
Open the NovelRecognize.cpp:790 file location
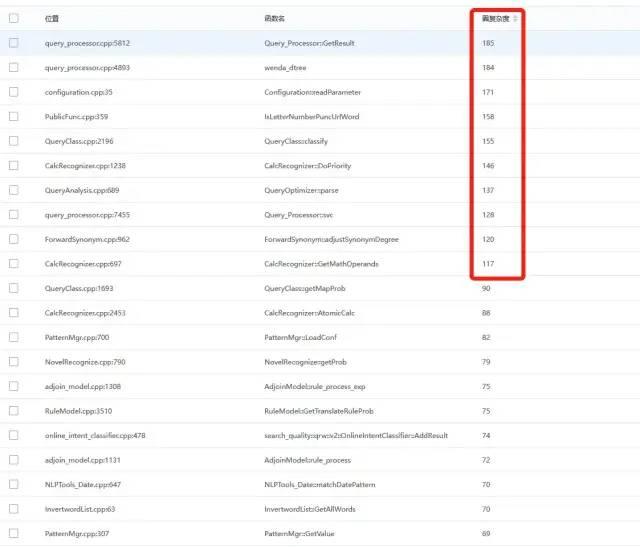click(x=85, y=362)
